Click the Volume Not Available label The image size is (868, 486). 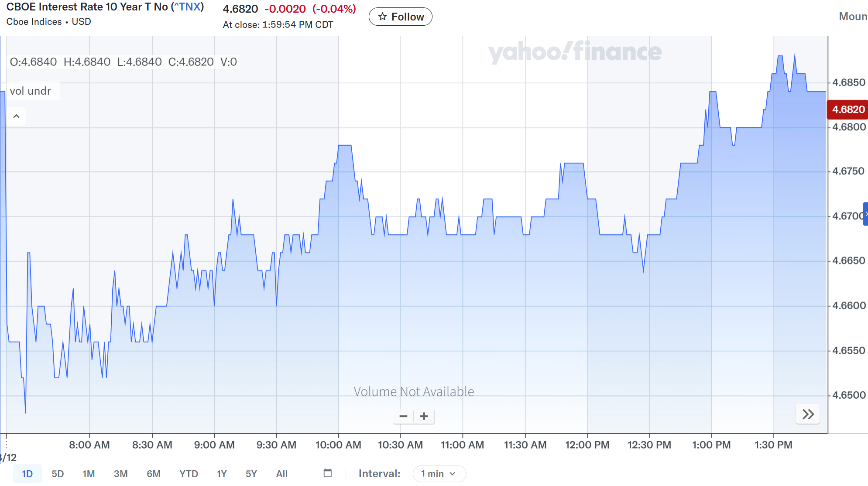click(414, 392)
